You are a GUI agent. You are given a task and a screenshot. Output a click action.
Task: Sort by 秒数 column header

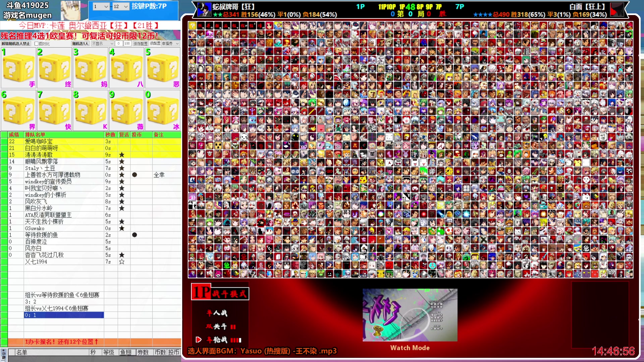pyautogui.click(x=111, y=135)
